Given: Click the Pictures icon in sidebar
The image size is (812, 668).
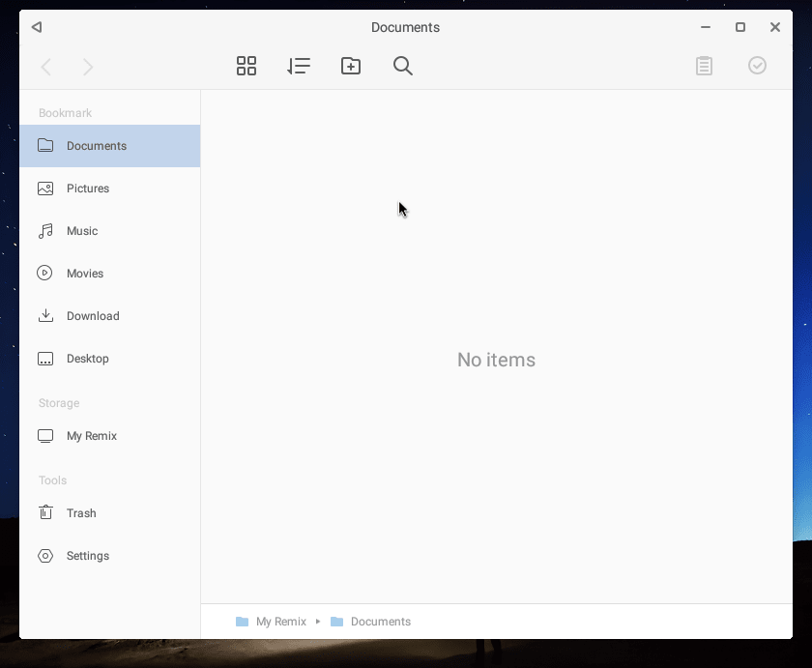Looking at the screenshot, I should tap(45, 188).
